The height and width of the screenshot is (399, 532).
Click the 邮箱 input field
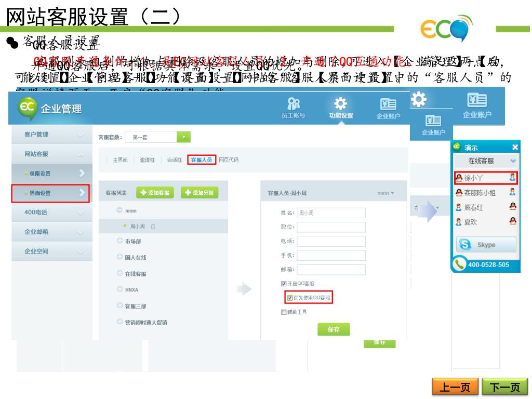[x=331, y=270]
